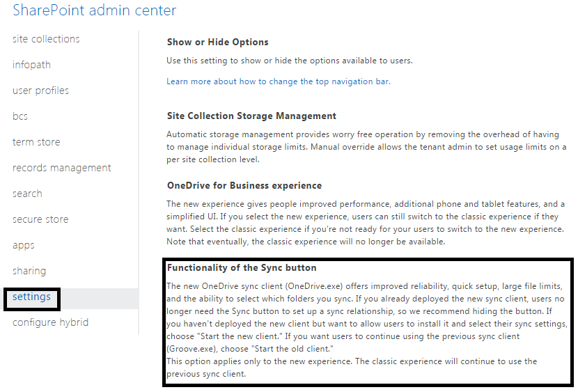Screen dimensions: 578x392
Task: Click the Site Collection Storage Management heading
Action: (251, 116)
